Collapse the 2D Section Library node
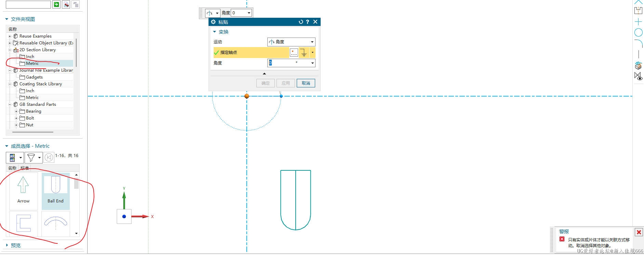Viewport: 644px width, 255px height. coord(10,50)
